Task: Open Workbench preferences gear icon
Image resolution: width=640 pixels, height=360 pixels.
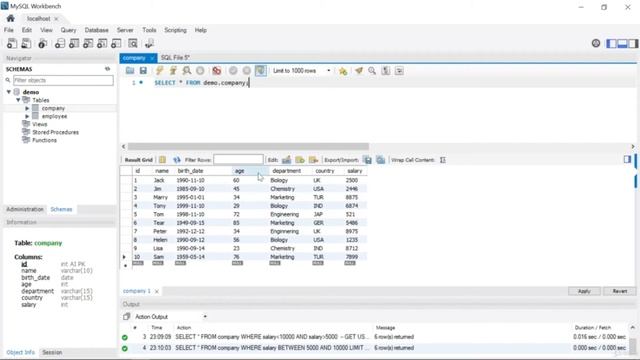Action: [x=596, y=43]
